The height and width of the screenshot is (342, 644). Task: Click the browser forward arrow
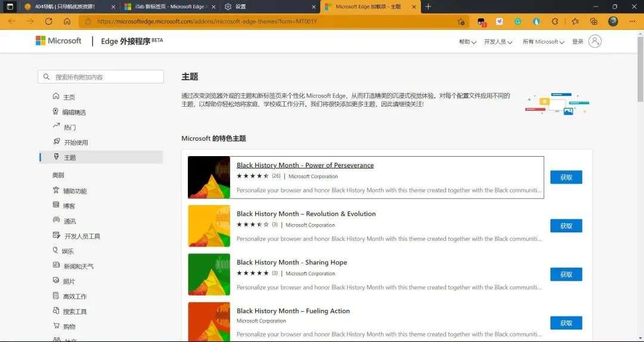click(30, 21)
